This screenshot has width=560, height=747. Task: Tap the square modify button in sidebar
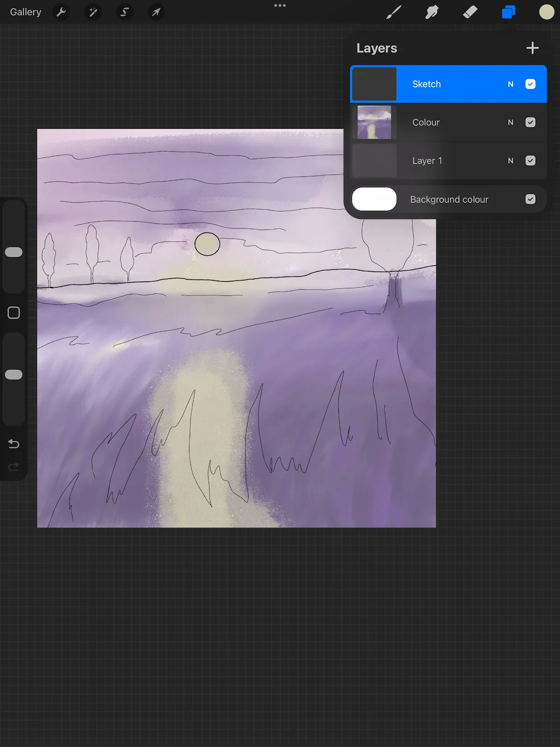pyautogui.click(x=14, y=313)
